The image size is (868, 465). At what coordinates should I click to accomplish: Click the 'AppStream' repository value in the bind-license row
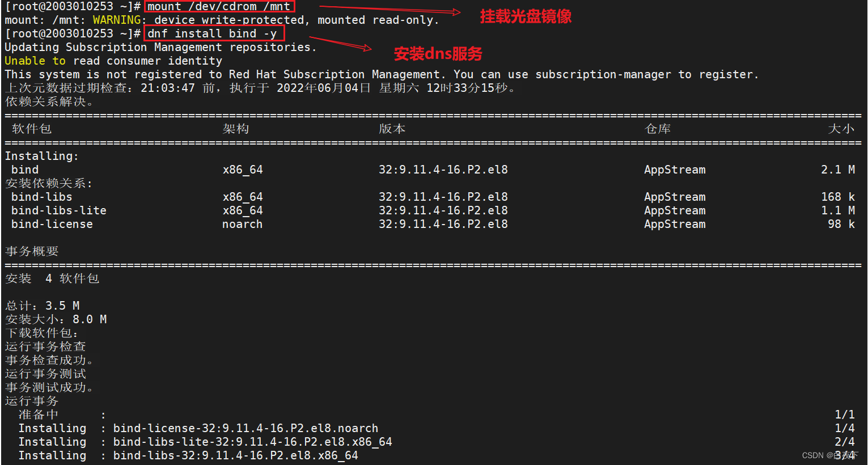[675, 224]
